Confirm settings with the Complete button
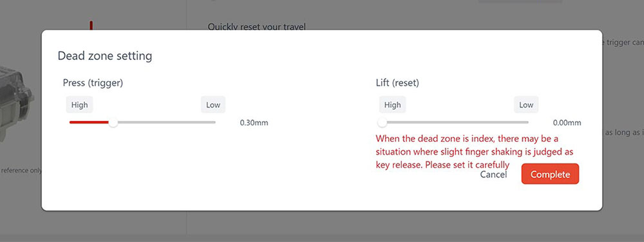 point(550,174)
